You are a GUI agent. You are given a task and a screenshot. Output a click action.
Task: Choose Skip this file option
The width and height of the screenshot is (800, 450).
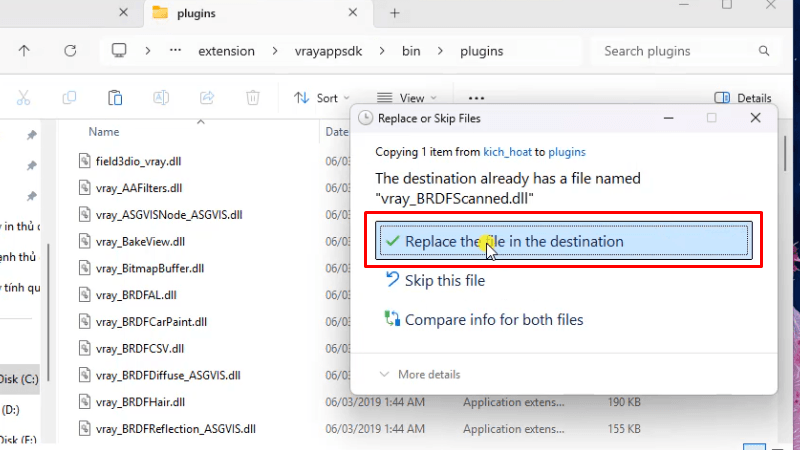(444, 281)
